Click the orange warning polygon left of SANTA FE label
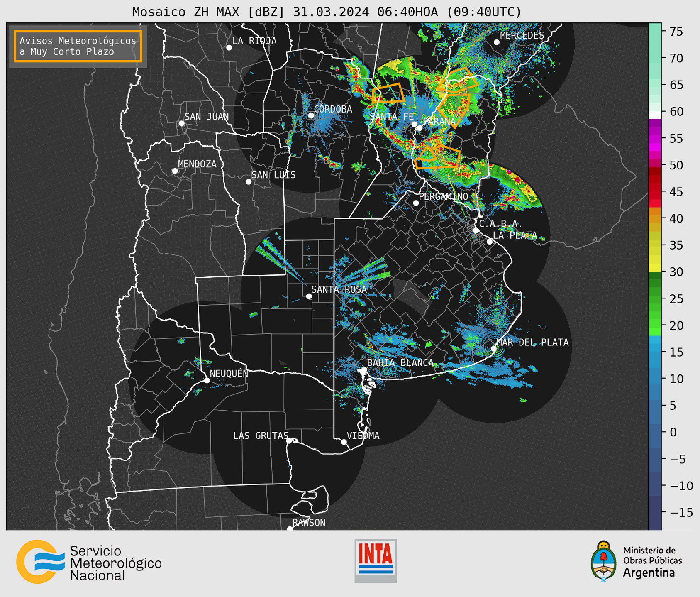 coord(388,93)
